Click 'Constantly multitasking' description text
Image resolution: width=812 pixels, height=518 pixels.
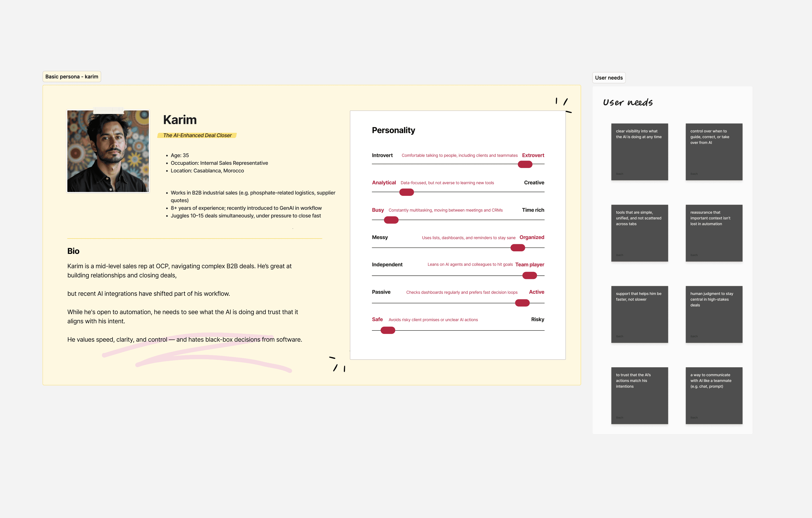[x=445, y=210]
